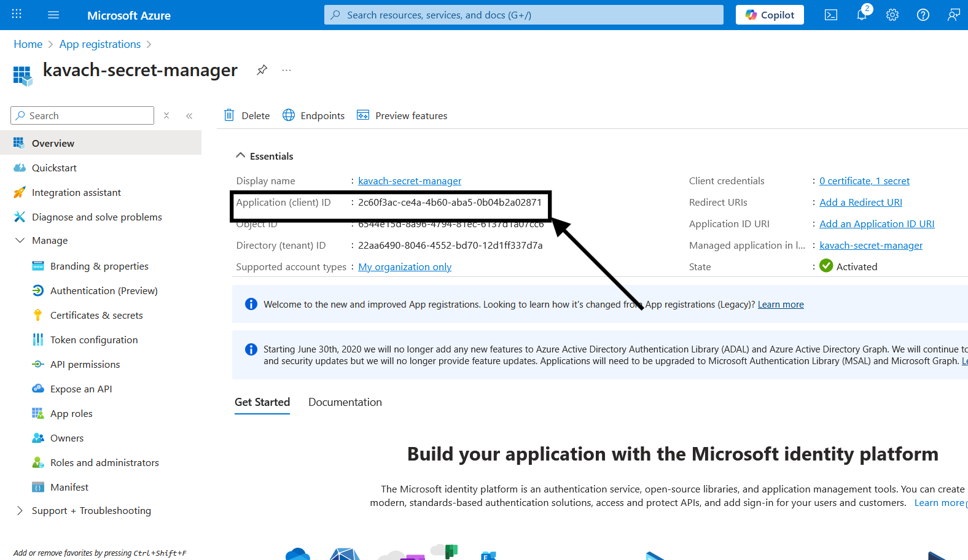Image resolution: width=968 pixels, height=560 pixels.
Task: Click Add a Redirect URI link
Action: pos(861,202)
